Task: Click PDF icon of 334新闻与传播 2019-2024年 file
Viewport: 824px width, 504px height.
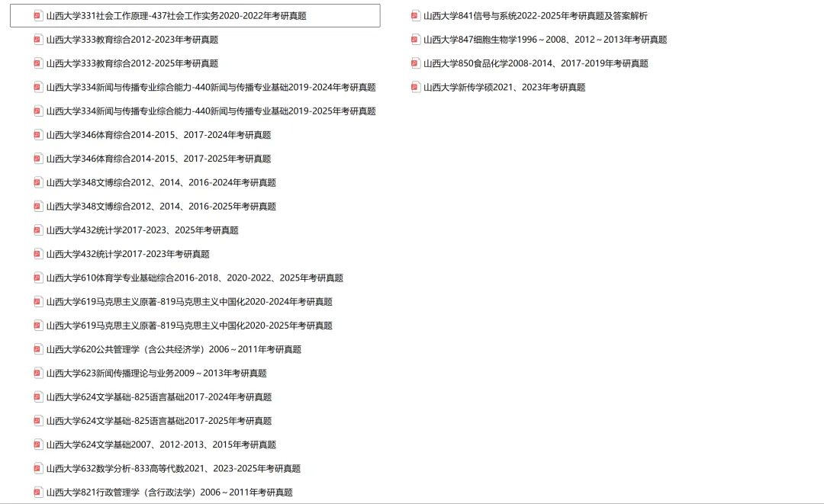Action: [38, 87]
